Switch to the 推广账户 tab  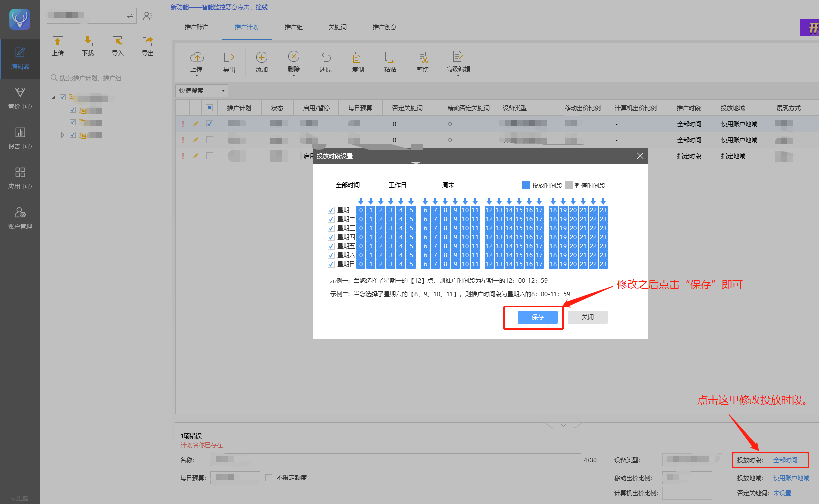[x=196, y=27]
